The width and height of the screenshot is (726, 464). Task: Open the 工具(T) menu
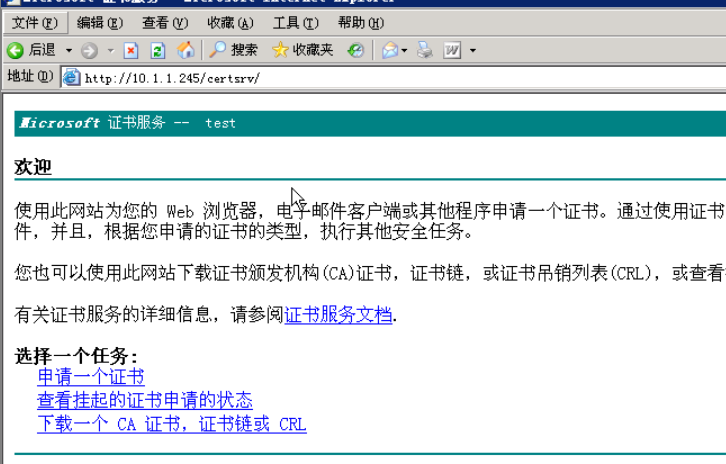(x=296, y=23)
